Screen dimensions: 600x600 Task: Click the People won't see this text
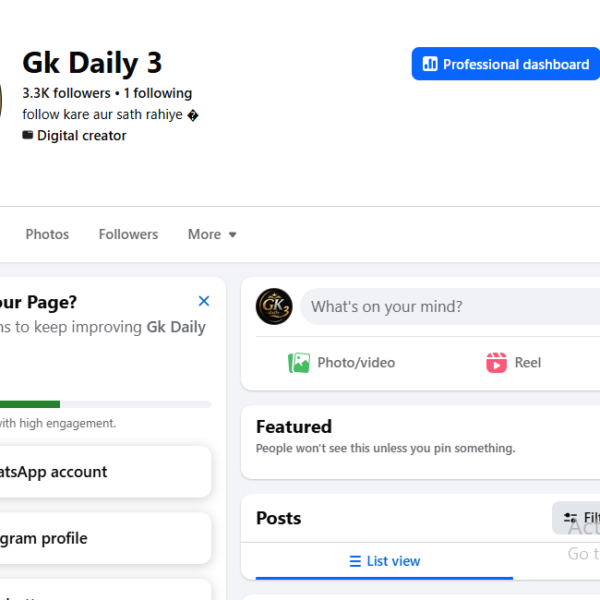(x=386, y=448)
